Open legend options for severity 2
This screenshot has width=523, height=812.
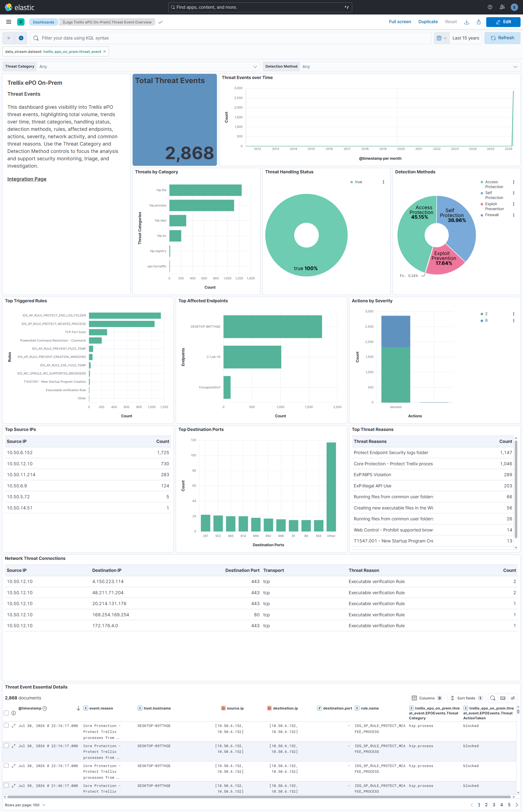[513, 314]
